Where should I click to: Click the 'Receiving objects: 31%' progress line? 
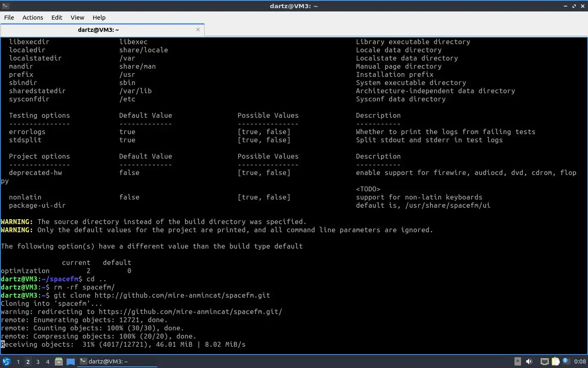[x=123, y=344]
